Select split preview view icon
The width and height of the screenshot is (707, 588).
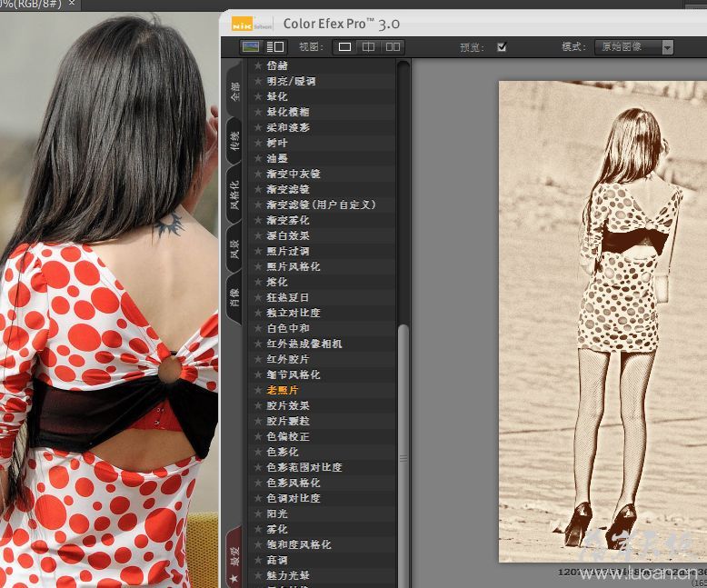[368, 47]
